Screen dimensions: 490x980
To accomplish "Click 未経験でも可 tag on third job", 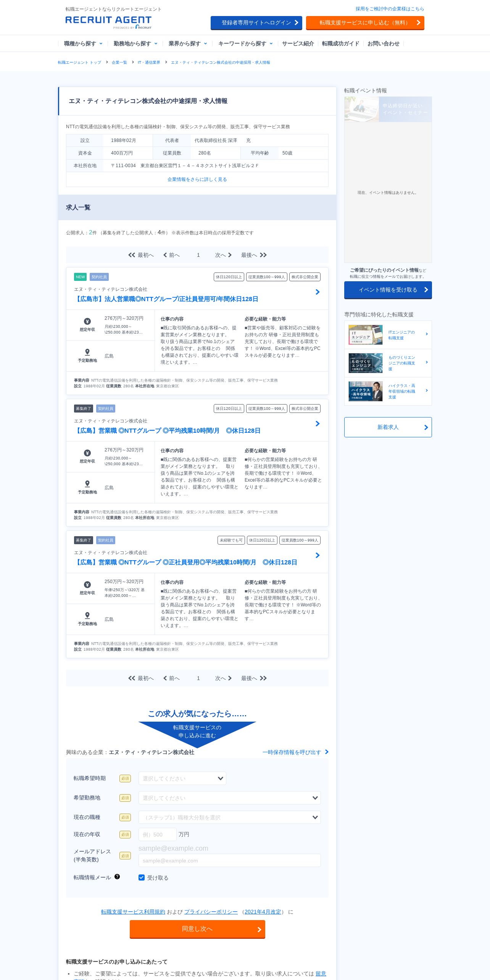I will [230, 540].
